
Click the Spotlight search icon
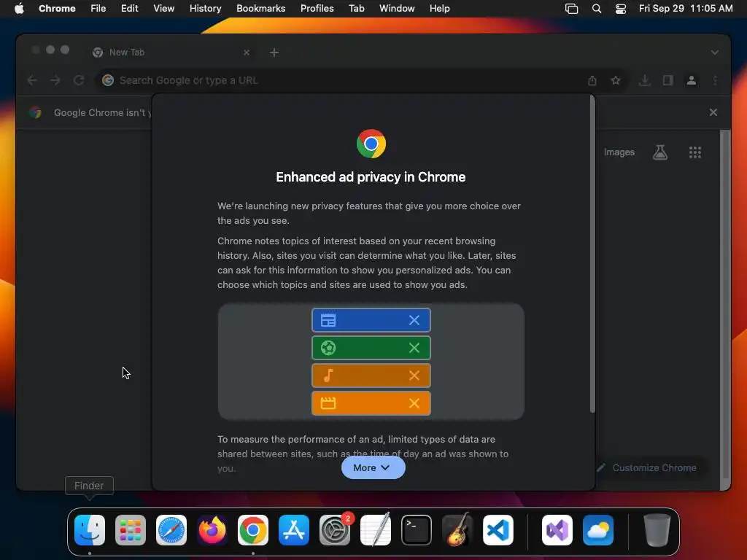[597, 8]
